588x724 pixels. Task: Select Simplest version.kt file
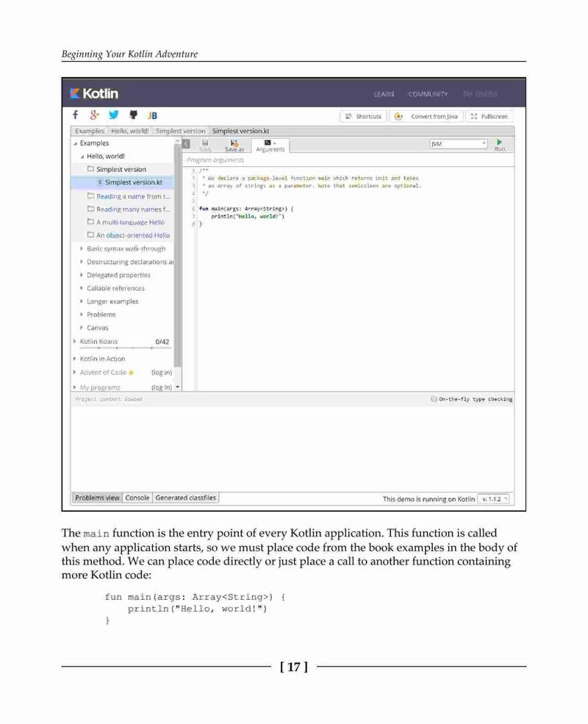pyautogui.click(x=122, y=182)
